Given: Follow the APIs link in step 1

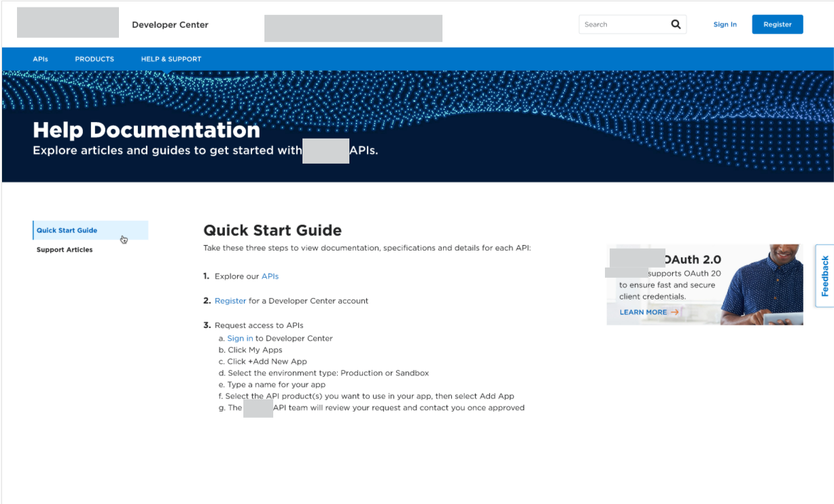Looking at the screenshot, I should [270, 276].
